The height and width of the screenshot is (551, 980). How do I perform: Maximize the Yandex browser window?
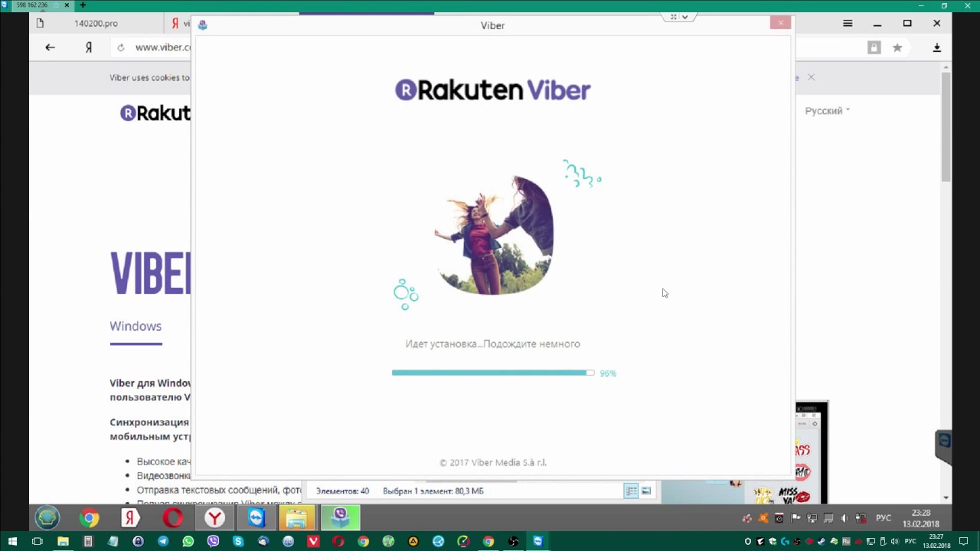point(907,24)
